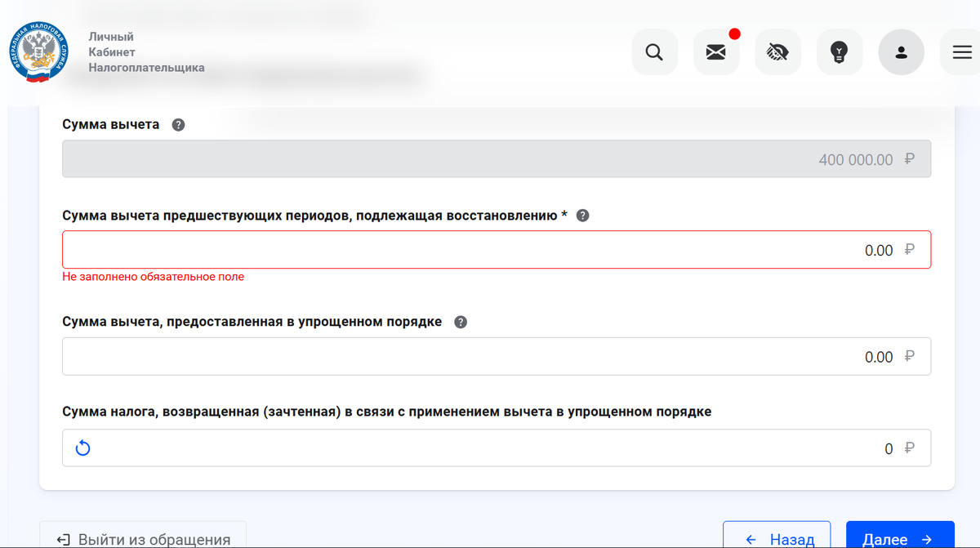Screen dimensions: 980x548
Task: Reset the tax refund amount field
Action: [x=82, y=447]
